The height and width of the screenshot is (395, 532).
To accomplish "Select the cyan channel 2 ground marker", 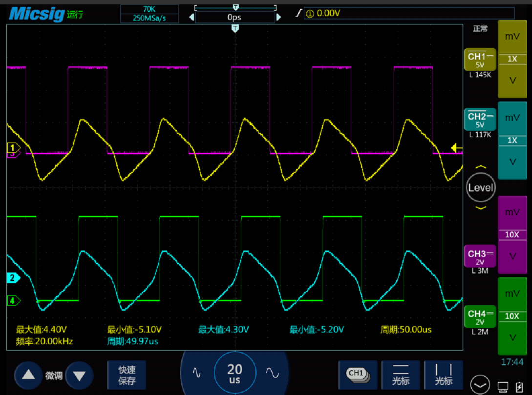I will [x=14, y=278].
